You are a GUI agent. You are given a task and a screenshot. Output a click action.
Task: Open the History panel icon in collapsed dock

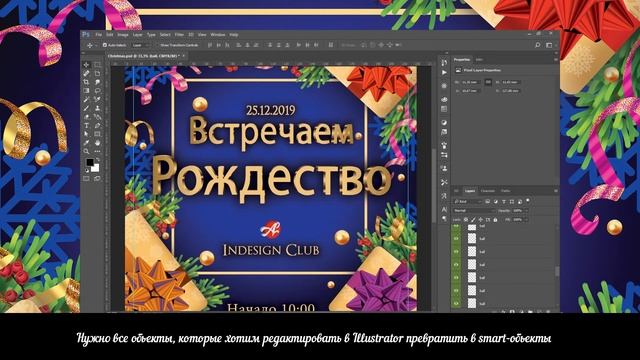point(444,62)
